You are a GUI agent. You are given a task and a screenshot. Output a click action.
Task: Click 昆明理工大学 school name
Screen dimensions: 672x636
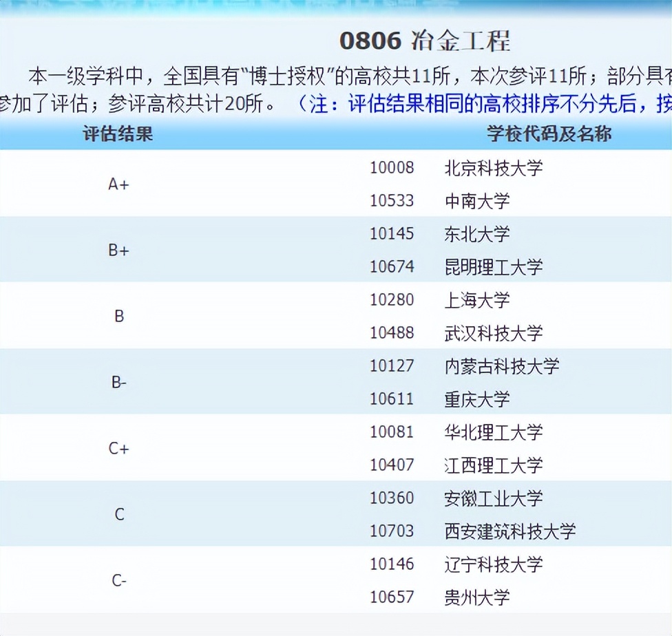(493, 266)
